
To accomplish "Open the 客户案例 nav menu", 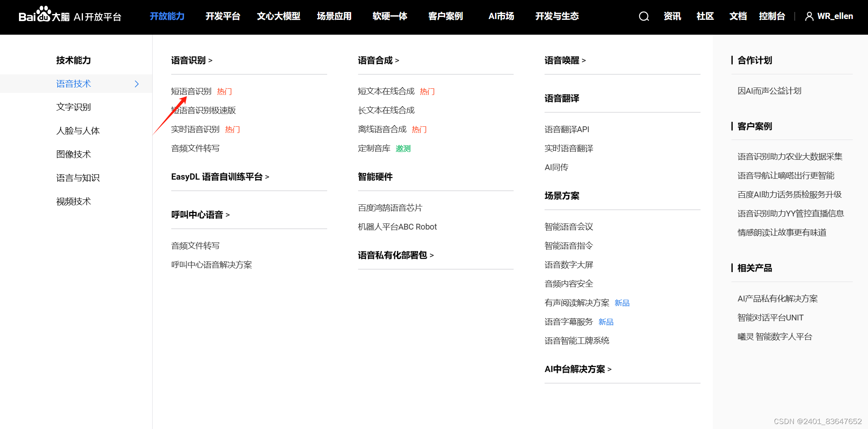I will point(446,16).
